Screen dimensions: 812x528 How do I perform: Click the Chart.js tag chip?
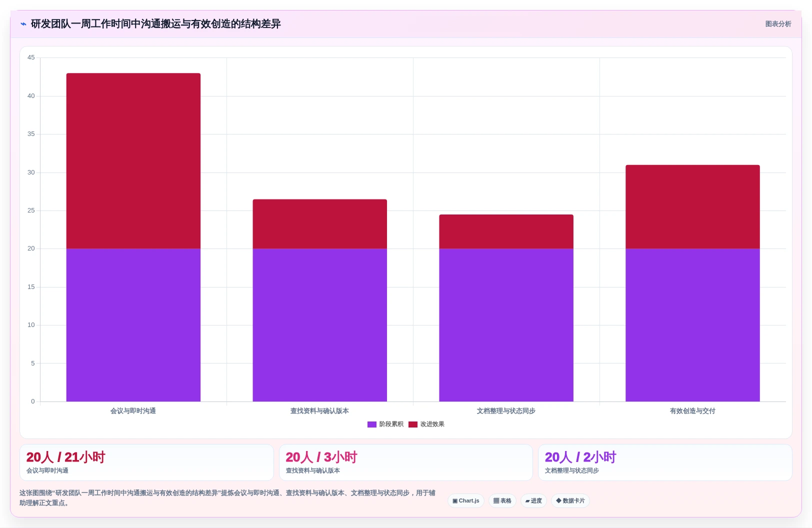tap(466, 500)
